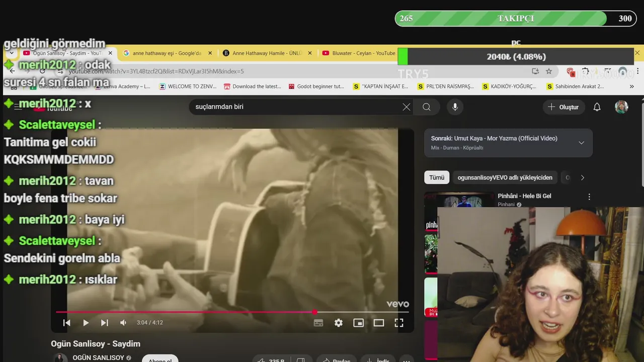
Task: Play the Saydim video
Action: [x=86, y=323]
